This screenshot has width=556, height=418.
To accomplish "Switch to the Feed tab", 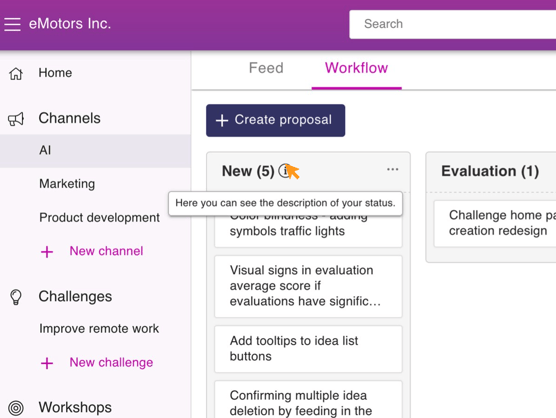I will [266, 68].
